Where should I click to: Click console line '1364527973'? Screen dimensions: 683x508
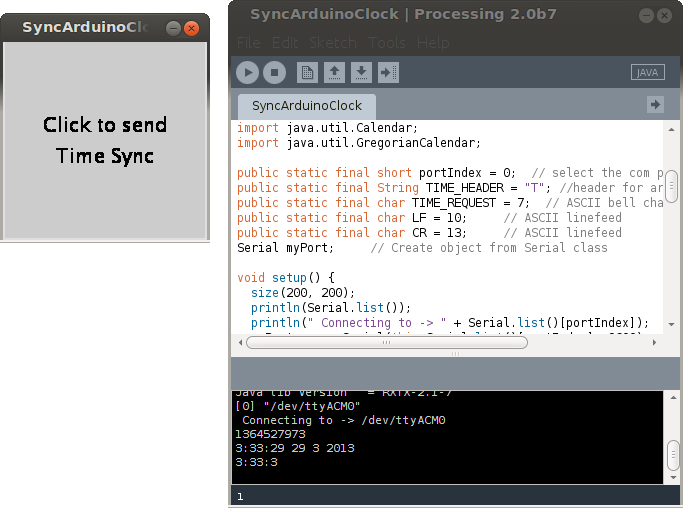[270, 434]
